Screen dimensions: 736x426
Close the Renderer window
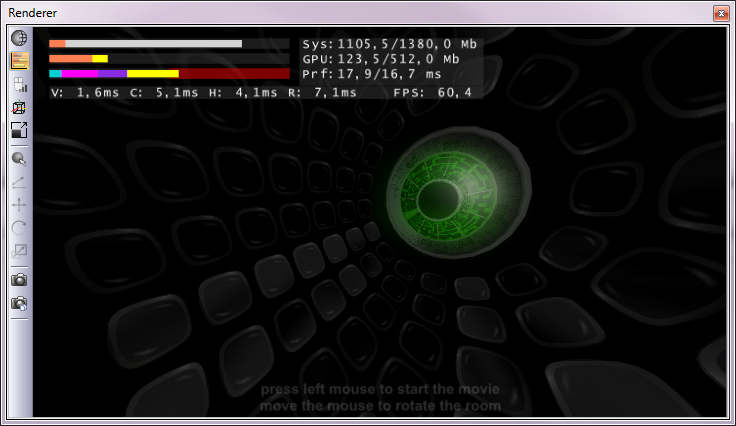719,13
